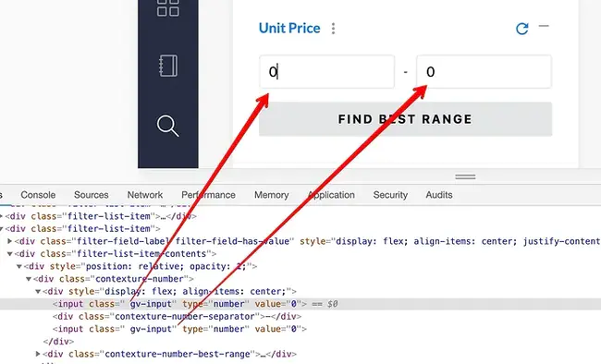The height and width of the screenshot is (364, 601).
Task: Open the three-dot menu next to Unit Price
Action: coord(333,29)
